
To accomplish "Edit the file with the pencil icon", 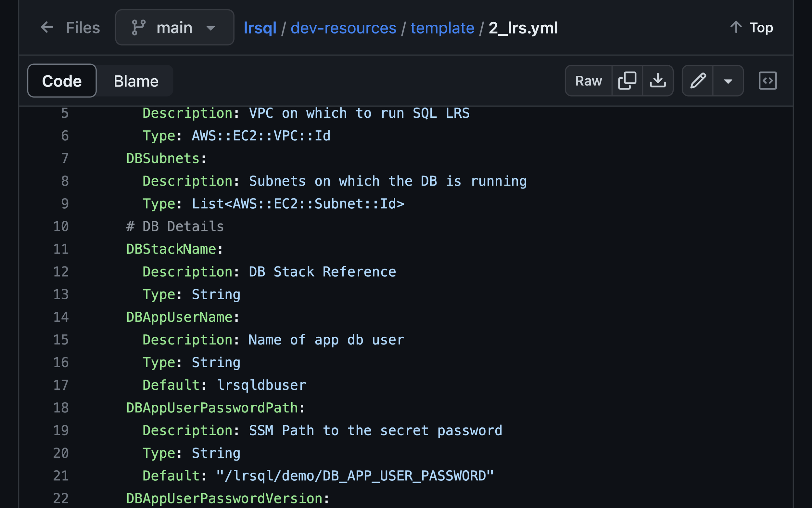I will pos(698,81).
